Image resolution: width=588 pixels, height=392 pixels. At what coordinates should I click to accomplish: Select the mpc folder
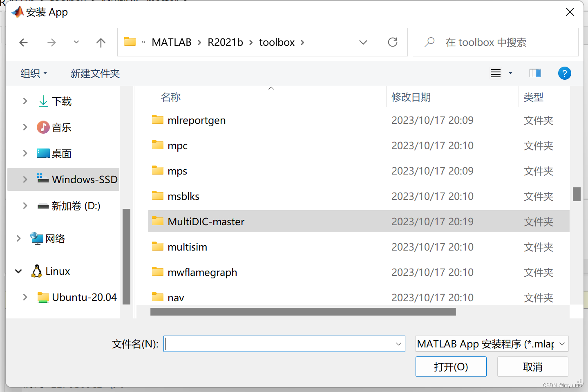[358, 146]
